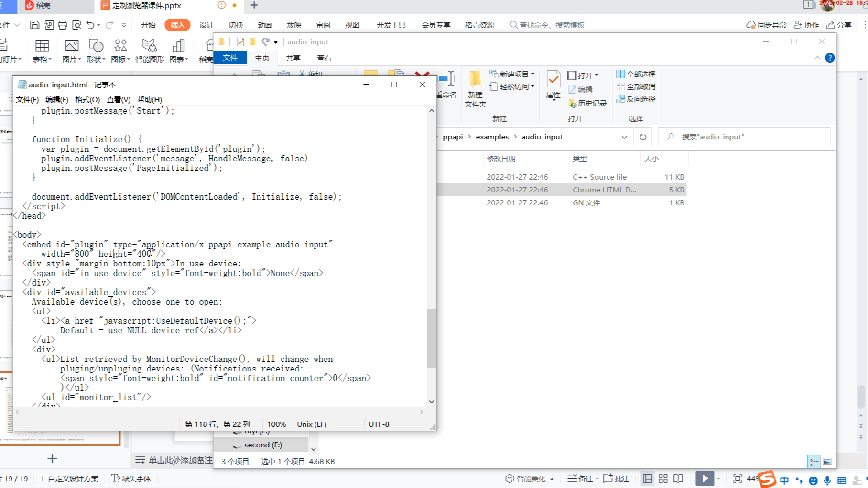Image resolution: width=868 pixels, height=488 pixels.
Task: Collapse the Explorer ribbon chevron
Action: (x=817, y=58)
